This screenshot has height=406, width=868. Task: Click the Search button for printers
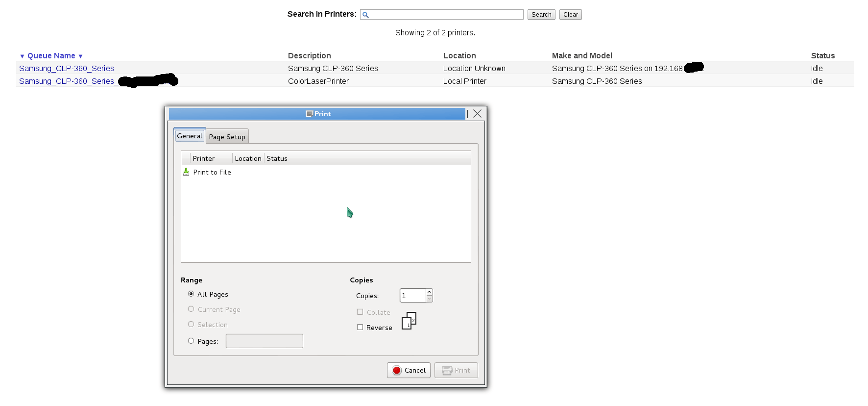coord(541,15)
